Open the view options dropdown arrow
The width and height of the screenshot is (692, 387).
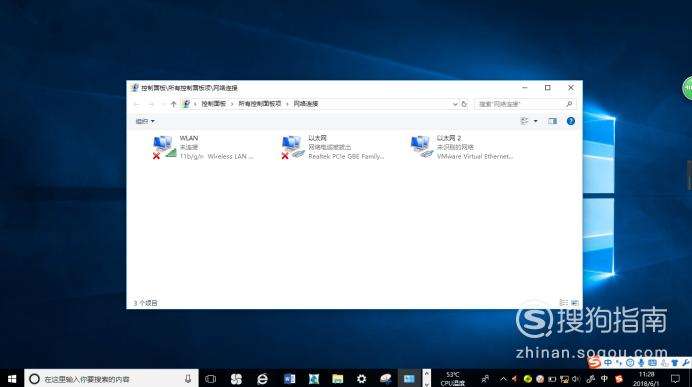[x=535, y=121]
